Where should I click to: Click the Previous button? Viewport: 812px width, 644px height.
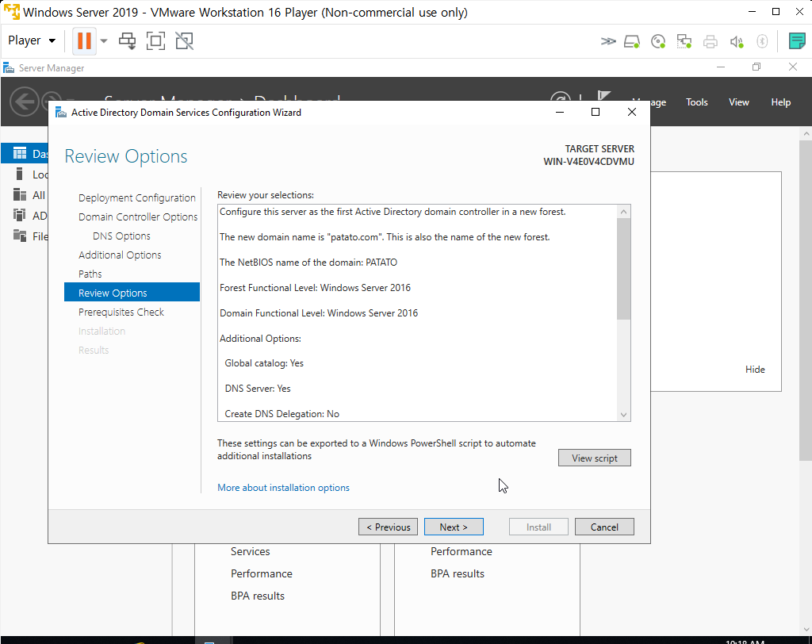click(388, 527)
